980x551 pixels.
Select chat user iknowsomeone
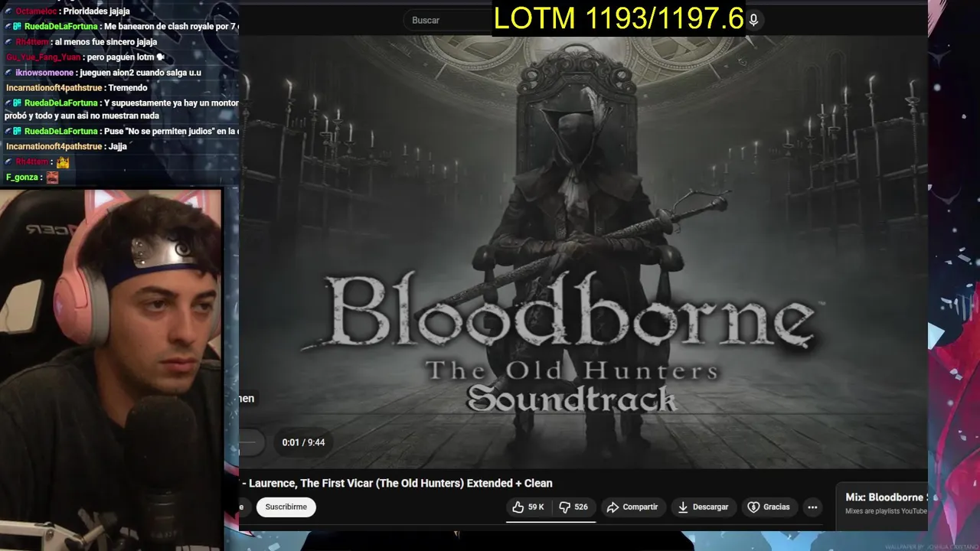click(x=44, y=73)
